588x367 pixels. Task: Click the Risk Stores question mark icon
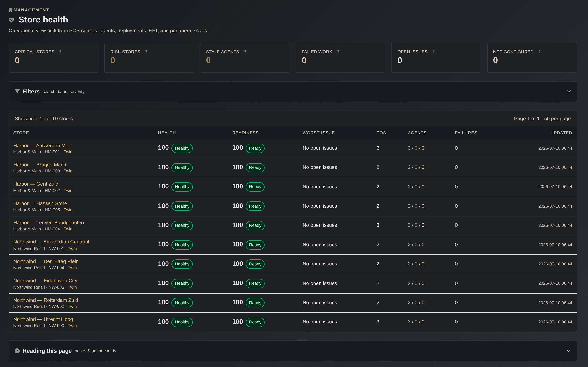coord(146,52)
